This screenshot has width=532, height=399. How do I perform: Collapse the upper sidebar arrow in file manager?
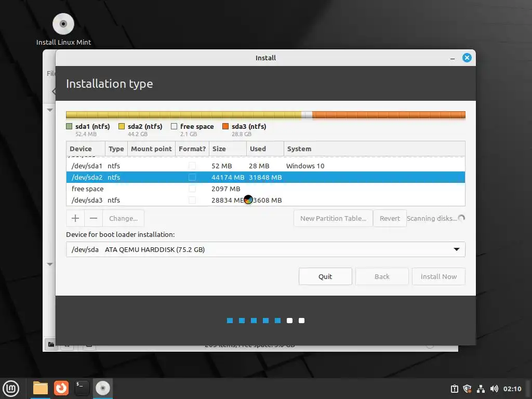coord(50,110)
